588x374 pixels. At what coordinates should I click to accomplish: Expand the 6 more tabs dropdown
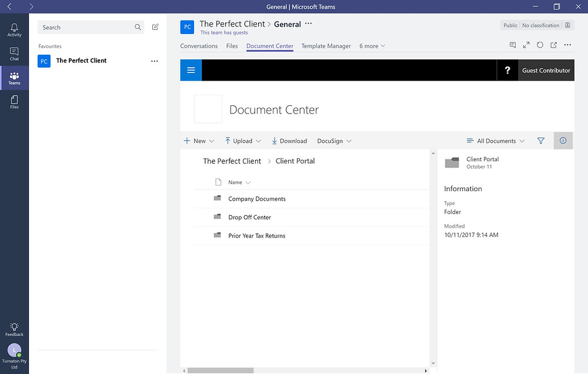tap(372, 46)
